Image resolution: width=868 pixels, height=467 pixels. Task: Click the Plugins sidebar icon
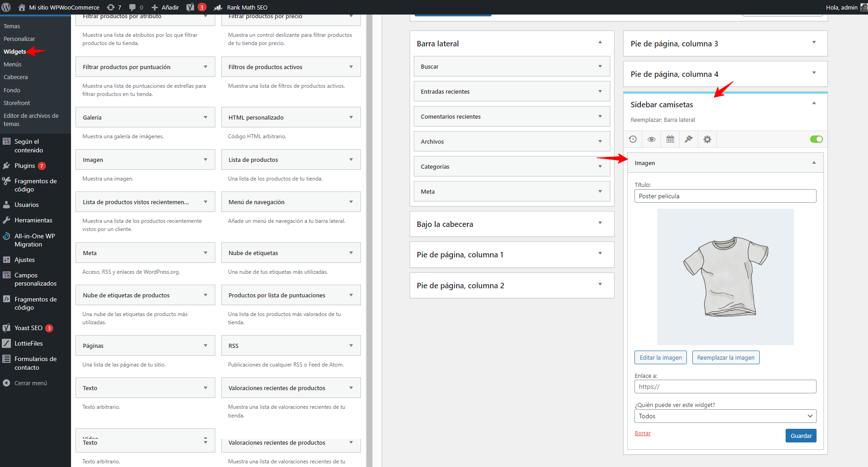pyautogui.click(x=6, y=166)
